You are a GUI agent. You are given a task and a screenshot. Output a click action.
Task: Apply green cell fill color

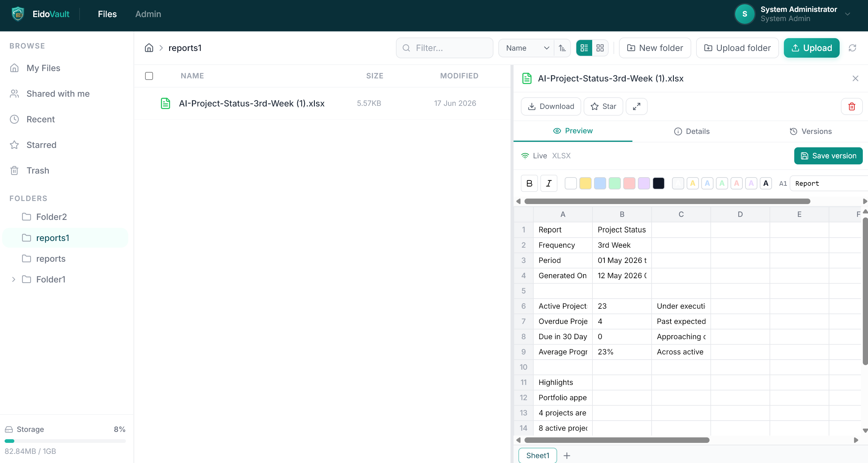tap(615, 183)
